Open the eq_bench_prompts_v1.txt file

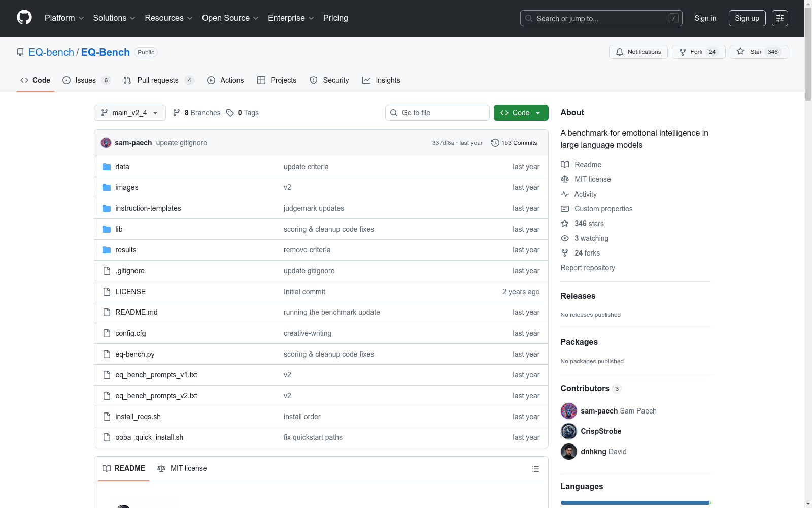coord(156,375)
